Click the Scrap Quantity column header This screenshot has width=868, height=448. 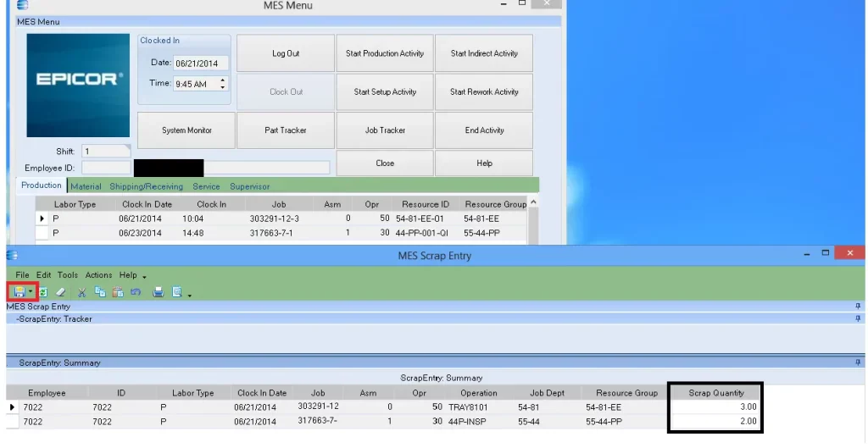point(715,393)
